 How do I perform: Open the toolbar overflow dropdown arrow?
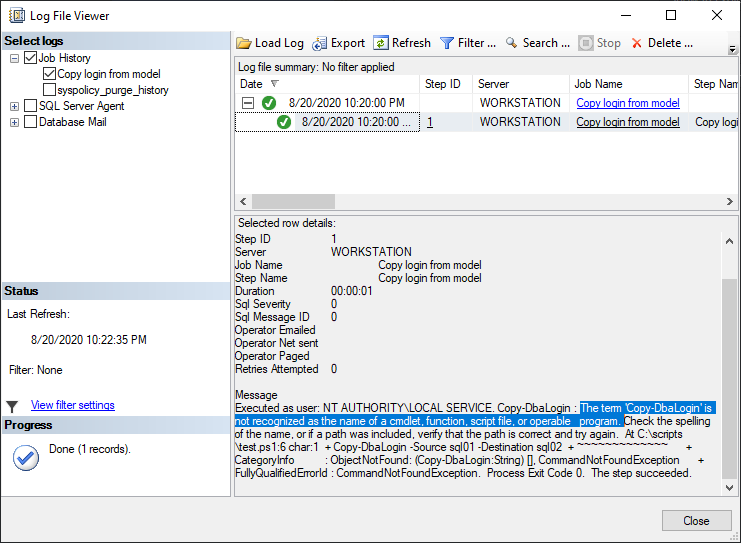click(x=732, y=49)
